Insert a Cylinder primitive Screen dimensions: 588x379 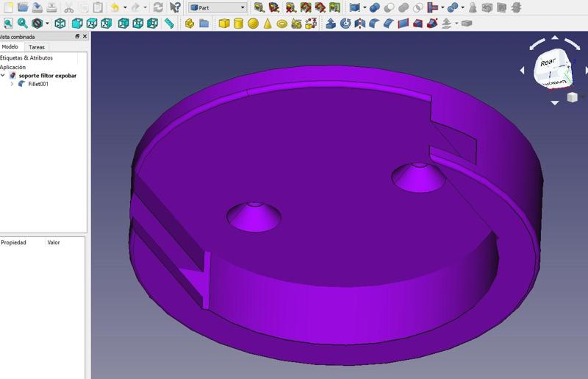coord(238,24)
